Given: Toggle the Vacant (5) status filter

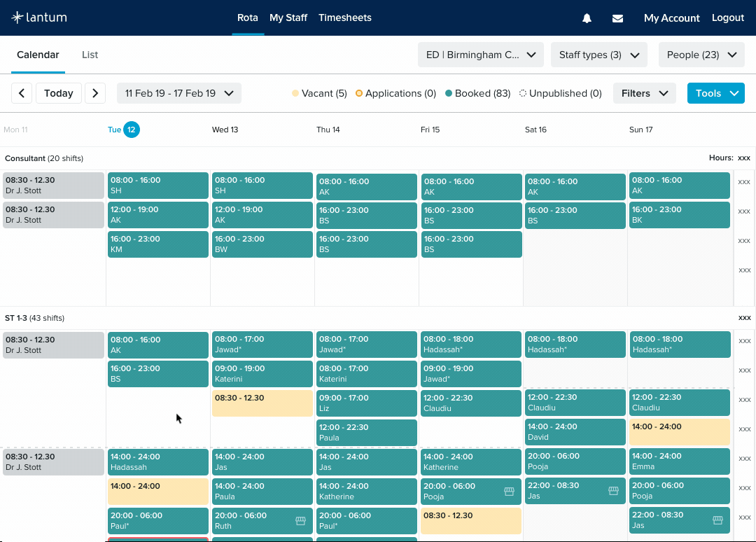Looking at the screenshot, I should [x=319, y=93].
